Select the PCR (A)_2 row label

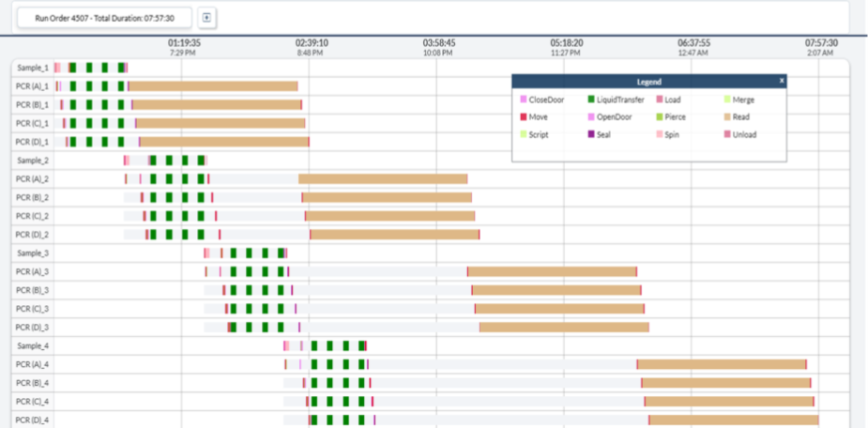[33, 178]
